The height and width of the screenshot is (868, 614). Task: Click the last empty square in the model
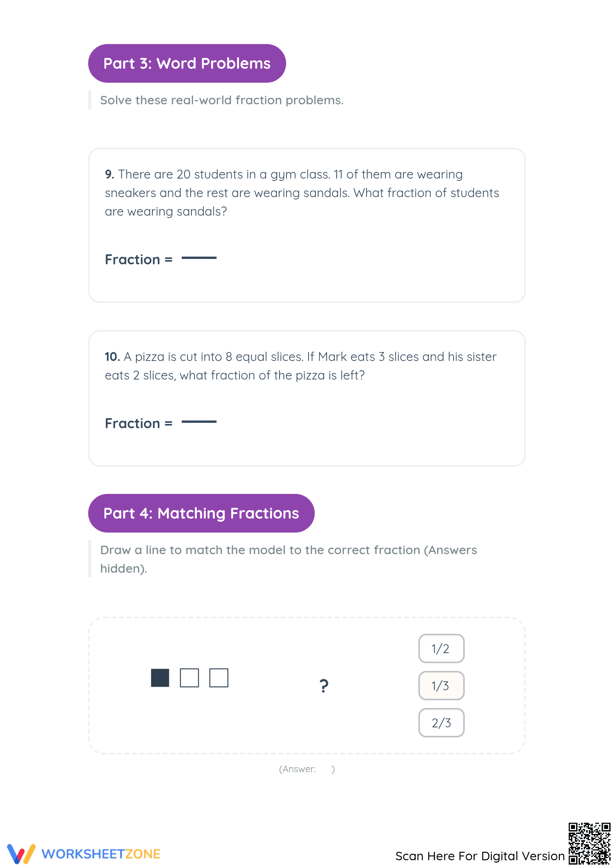[x=219, y=678]
